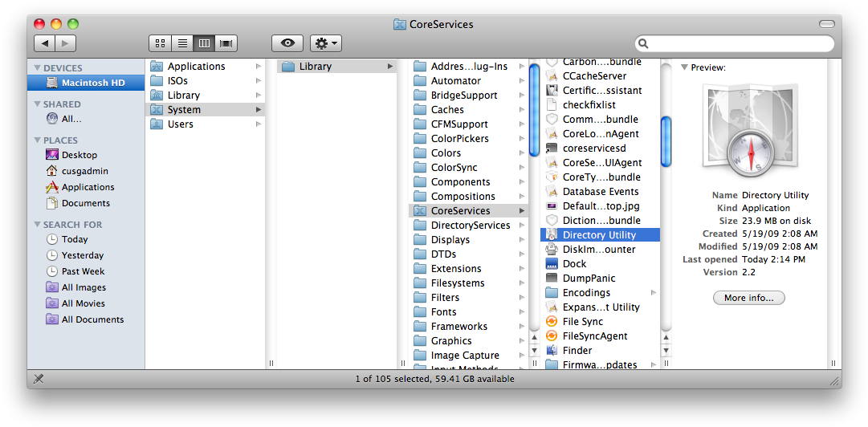Click the CoreServices title folder icon
The width and height of the screenshot is (868, 427).
coord(400,24)
